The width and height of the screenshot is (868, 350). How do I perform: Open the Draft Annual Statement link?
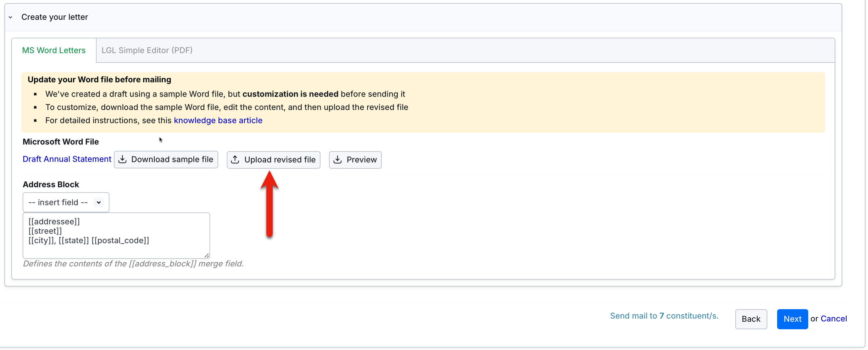(x=67, y=159)
